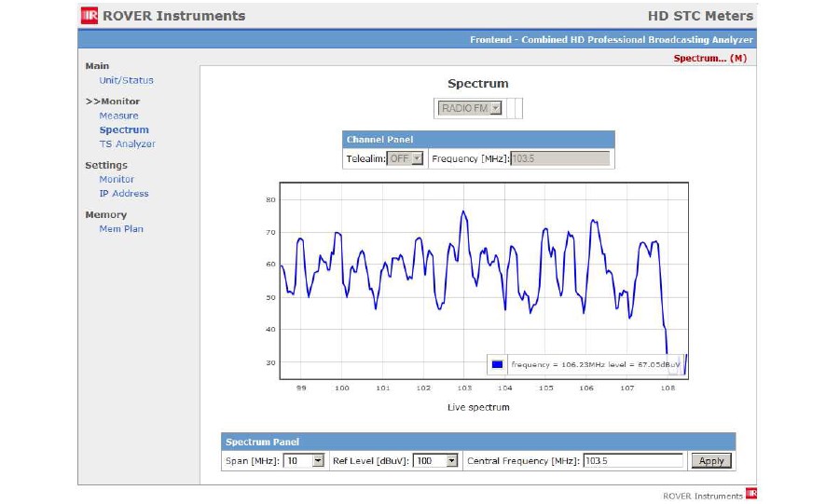Open the TS Analyzer page
Screen dimensions: 840x504
(x=127, y=144)
